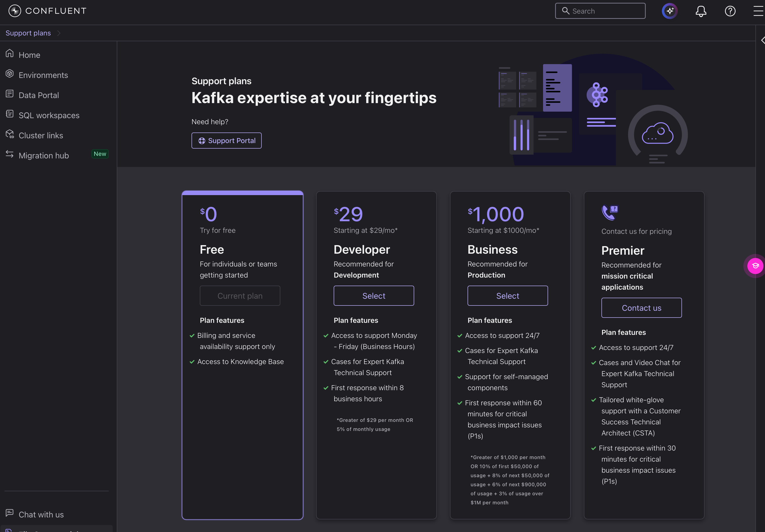Viewport: 765px width, 532px height.
Task: Click the Current plan button on Free
Action: (x=240, y=296)
